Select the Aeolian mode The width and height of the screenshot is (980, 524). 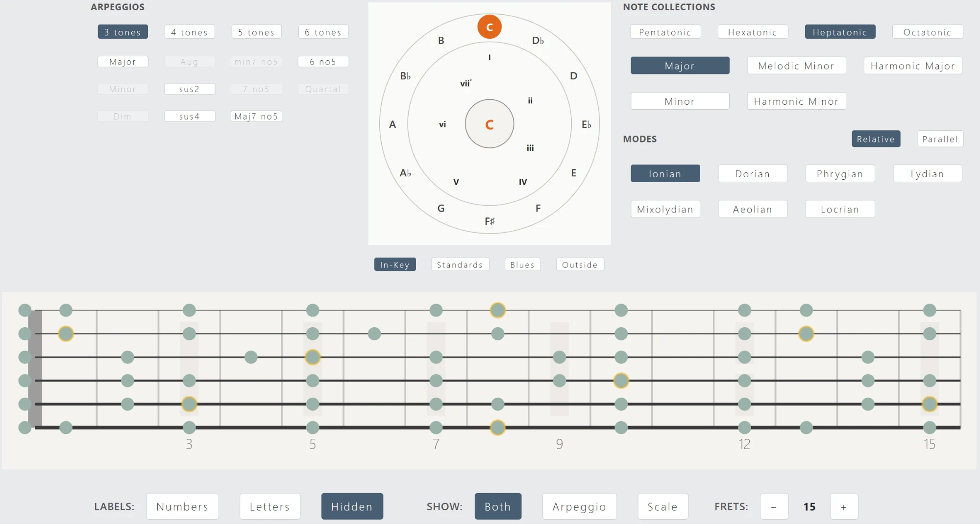pos(753,209)
